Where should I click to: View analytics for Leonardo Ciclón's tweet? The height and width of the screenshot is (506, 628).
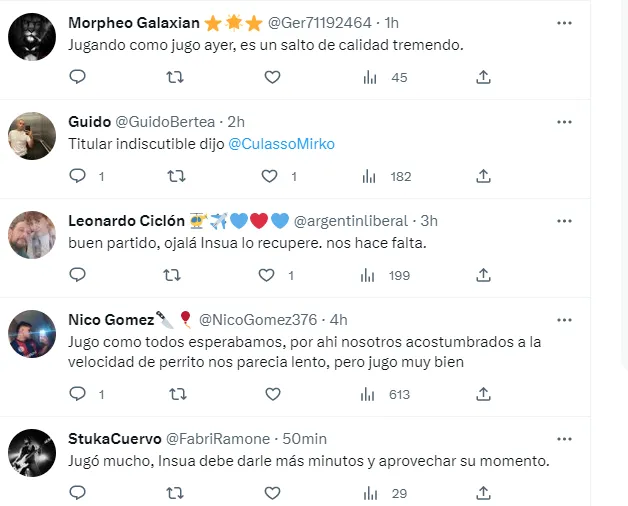[369, 275]
